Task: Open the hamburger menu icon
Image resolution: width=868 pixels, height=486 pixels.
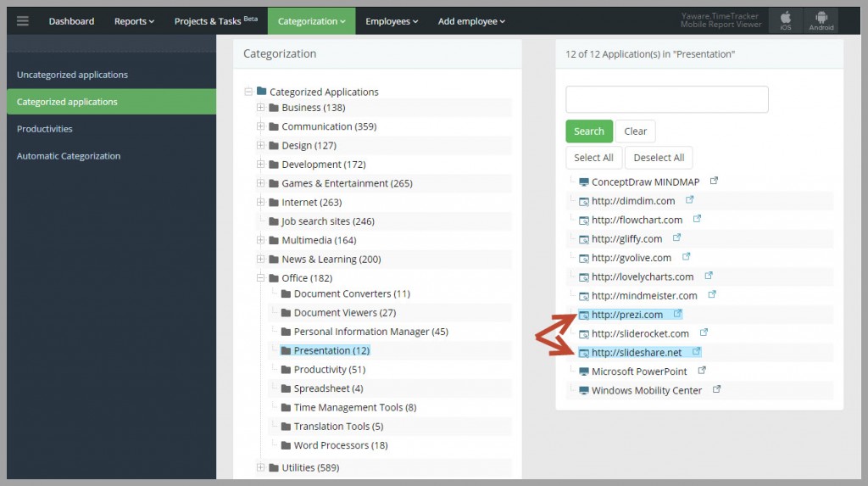Action: pyautogui.click(x=23, y=21)
